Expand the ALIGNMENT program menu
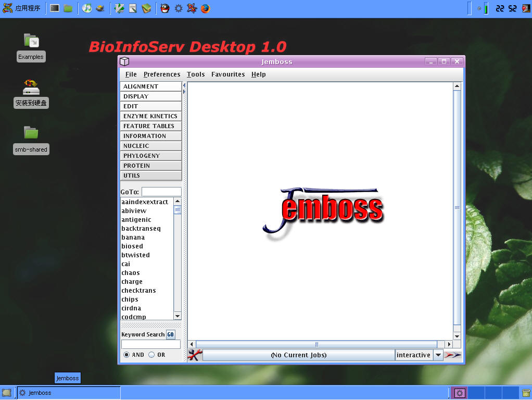Image resolution: width=532 pixels, height=400 pixels. [151, 86]
